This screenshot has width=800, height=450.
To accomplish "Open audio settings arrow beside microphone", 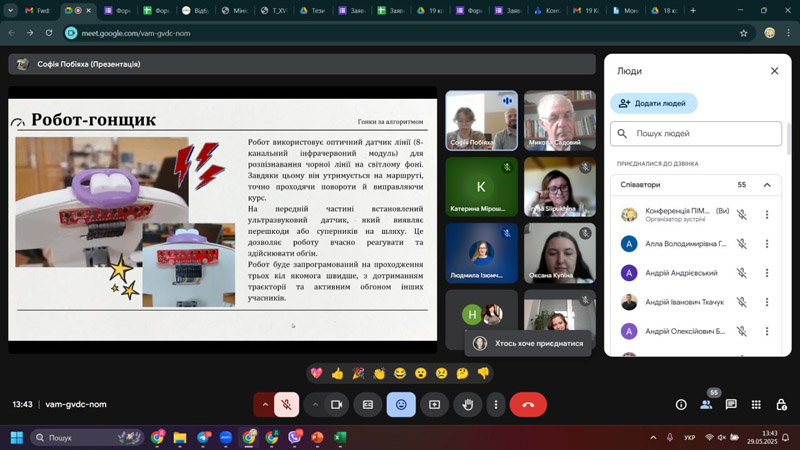I will [x=265, y=405].
